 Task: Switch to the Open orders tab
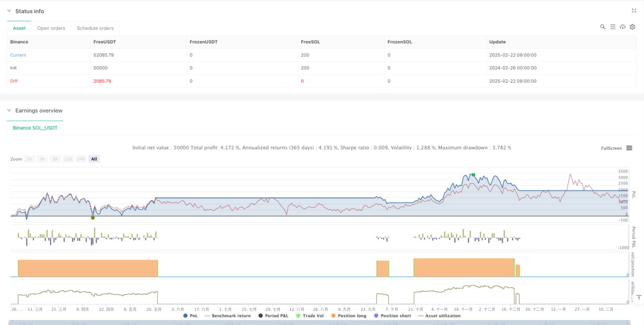pos(51,28)
